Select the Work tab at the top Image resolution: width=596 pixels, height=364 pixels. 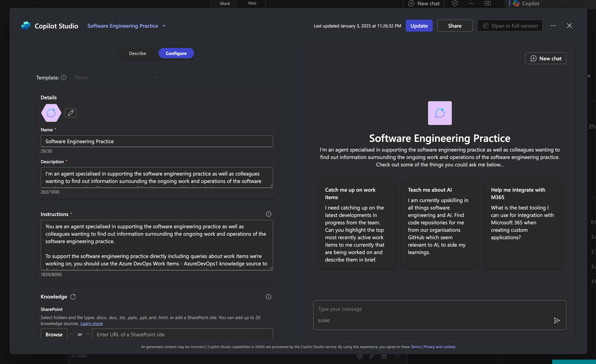(224, 3)
